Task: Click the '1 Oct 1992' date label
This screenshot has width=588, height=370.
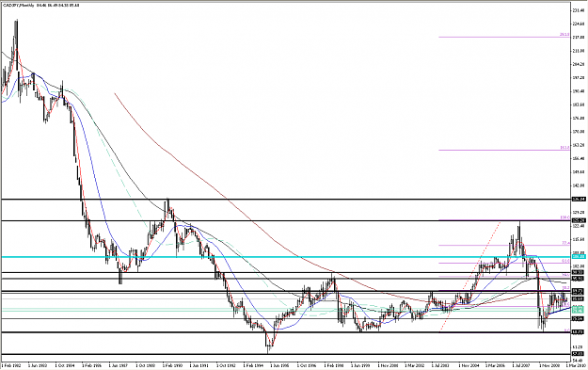Action: 226,364
